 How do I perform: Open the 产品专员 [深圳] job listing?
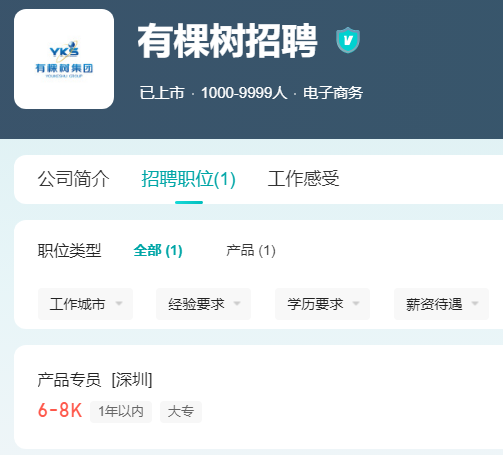point(95,380)
